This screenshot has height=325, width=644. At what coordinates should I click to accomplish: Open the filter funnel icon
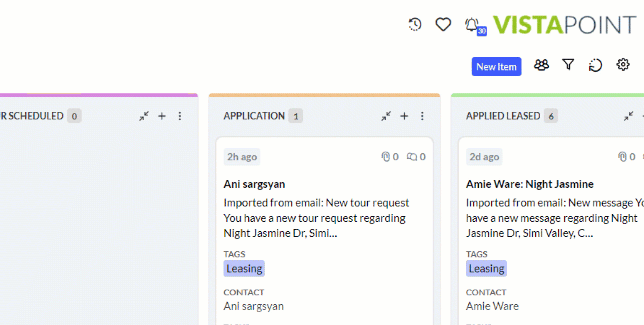(568, 64)
